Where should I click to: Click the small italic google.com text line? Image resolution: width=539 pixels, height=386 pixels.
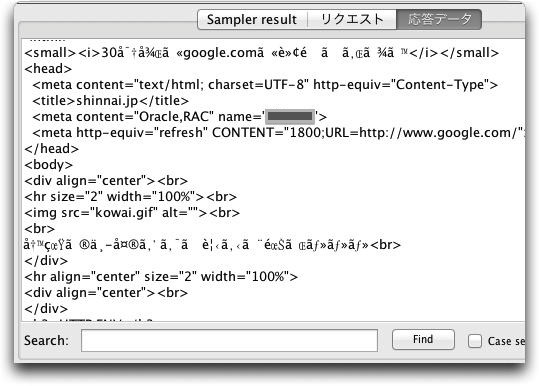coord(262,53)
